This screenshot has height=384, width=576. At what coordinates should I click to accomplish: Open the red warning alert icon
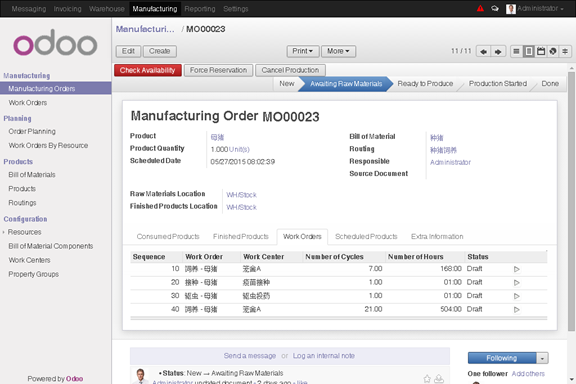coord(480,8)
